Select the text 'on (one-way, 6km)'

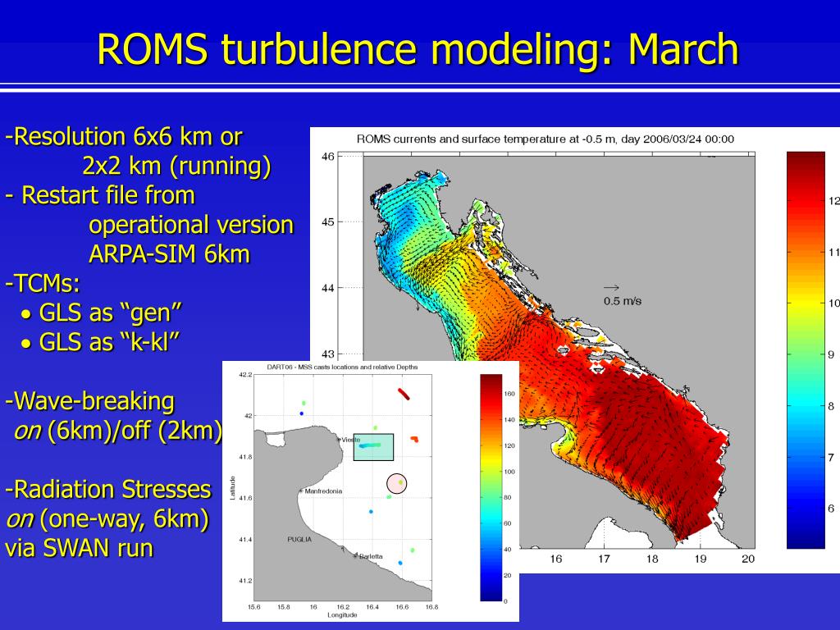[x=107, y=518]
